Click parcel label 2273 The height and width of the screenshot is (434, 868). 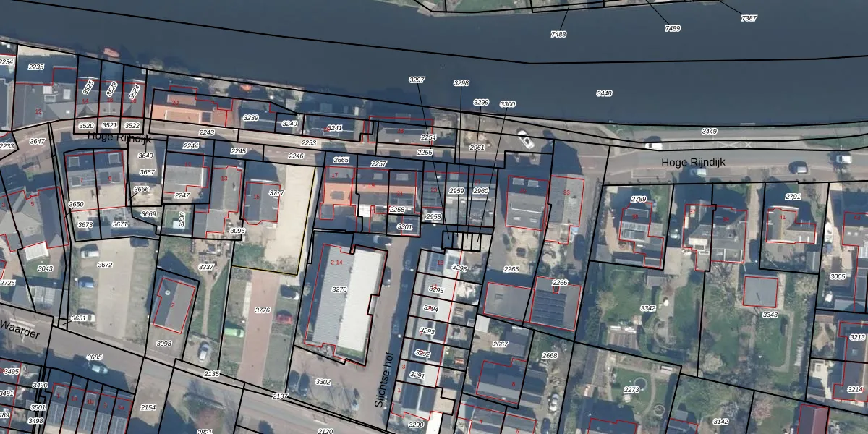[x=631, y=389]
